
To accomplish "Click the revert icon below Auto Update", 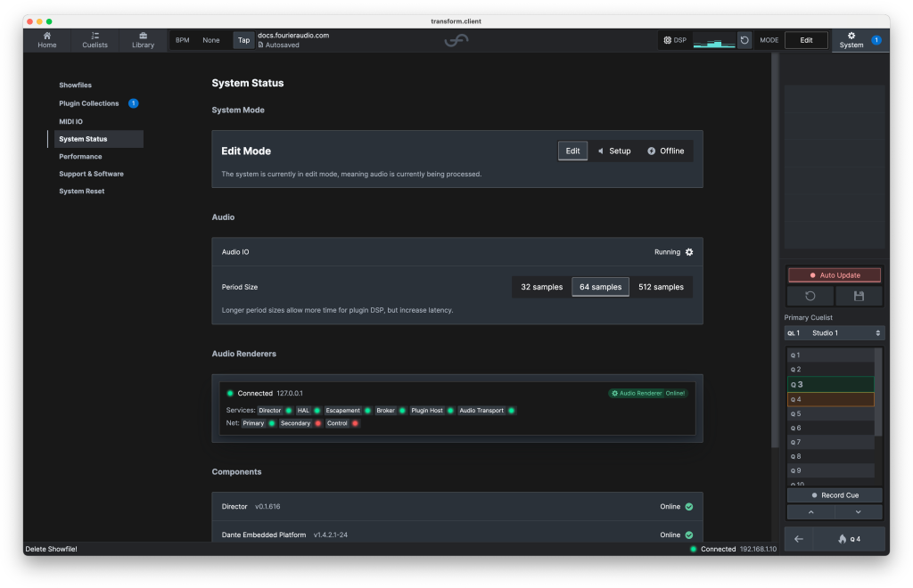I will tap(810, 296).
